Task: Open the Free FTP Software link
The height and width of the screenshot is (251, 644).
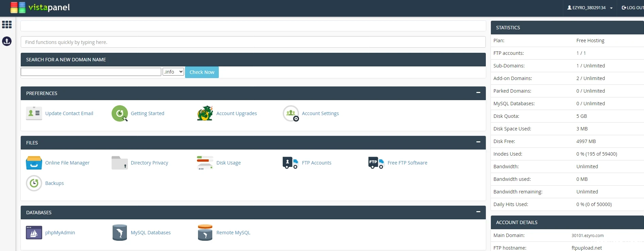Action: tap(407, 163)
